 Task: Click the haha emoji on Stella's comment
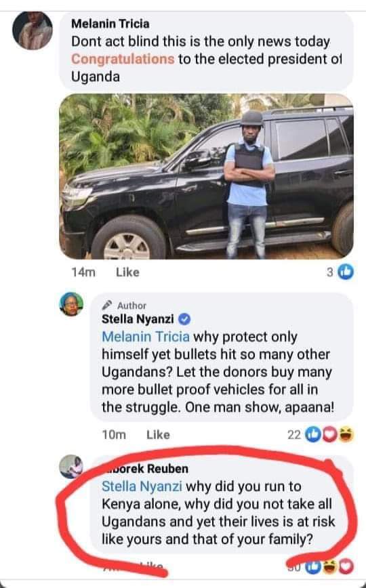point(346,434)
